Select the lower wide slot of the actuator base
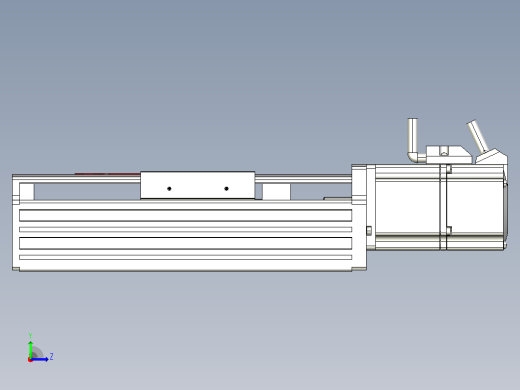The height and width of the screenshot is (390, 520). (185, 243)
